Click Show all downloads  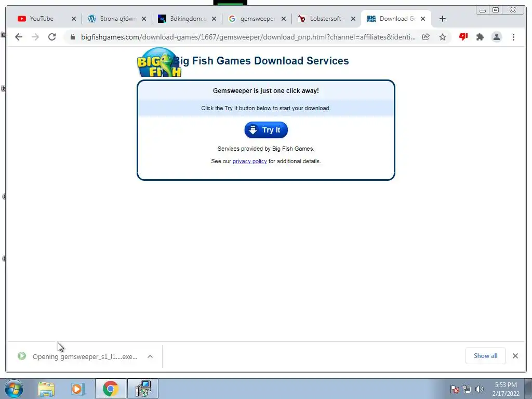[x=486, y=356]
